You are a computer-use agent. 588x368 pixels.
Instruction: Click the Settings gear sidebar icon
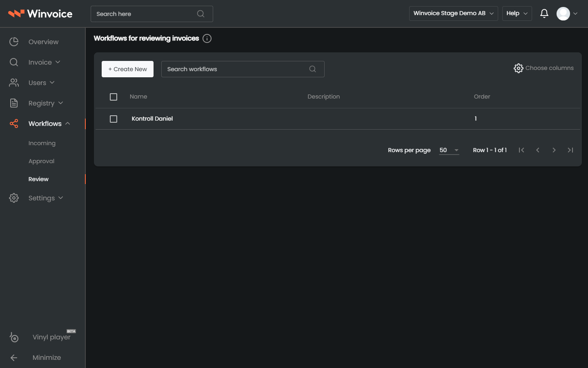click(14, 198)
